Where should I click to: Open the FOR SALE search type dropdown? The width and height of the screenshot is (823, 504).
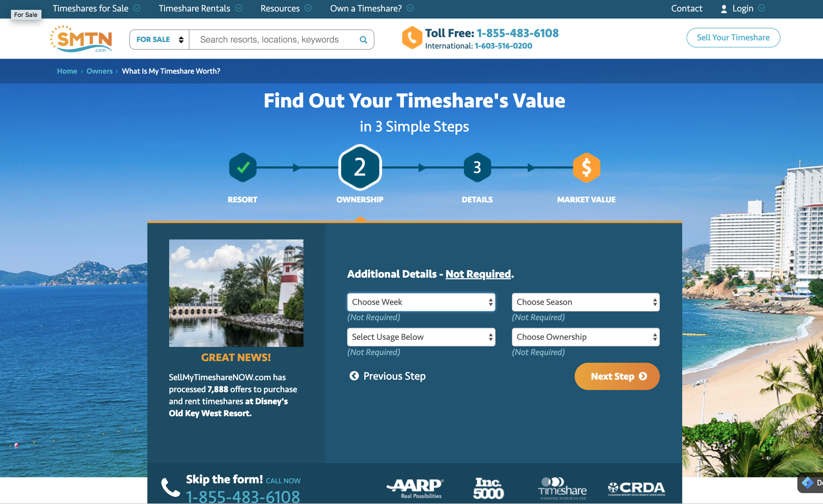tap(159, 40)
